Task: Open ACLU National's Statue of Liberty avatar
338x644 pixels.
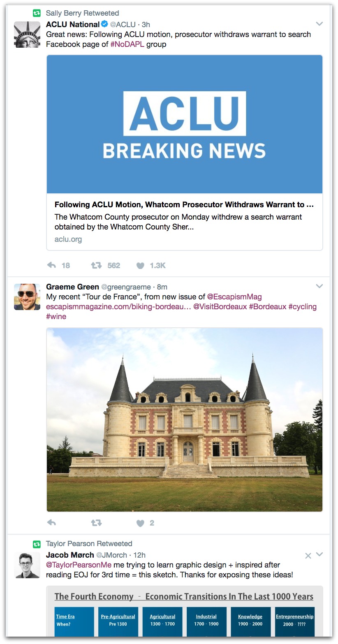Action: [x=27, y=35]
